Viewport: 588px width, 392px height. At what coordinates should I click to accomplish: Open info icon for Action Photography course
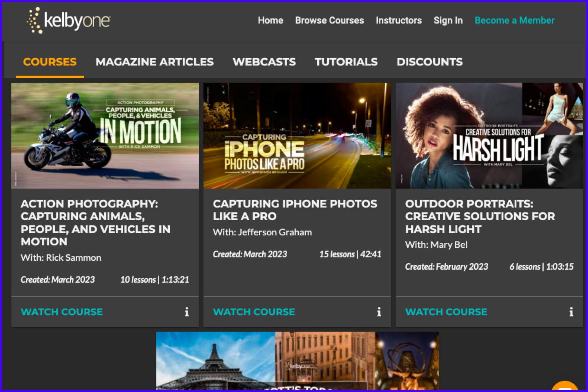pyautogui.click(x=187, y=312)
